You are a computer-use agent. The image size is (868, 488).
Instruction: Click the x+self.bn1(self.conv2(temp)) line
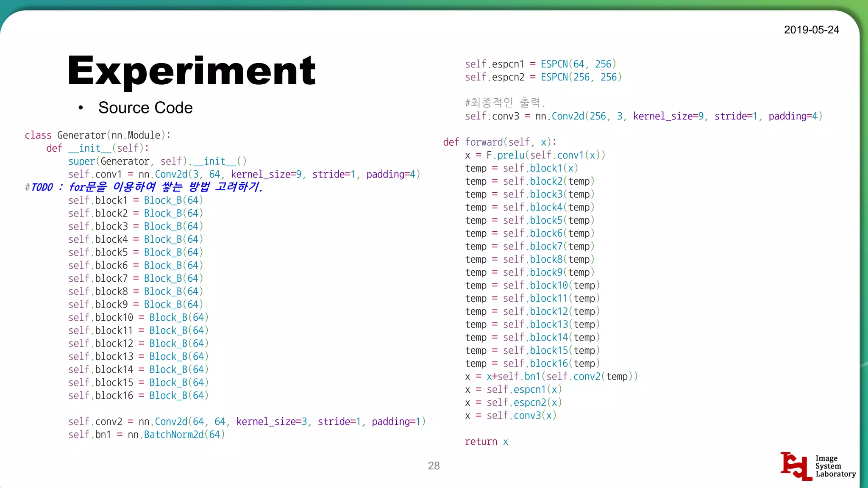click(551, 376)
